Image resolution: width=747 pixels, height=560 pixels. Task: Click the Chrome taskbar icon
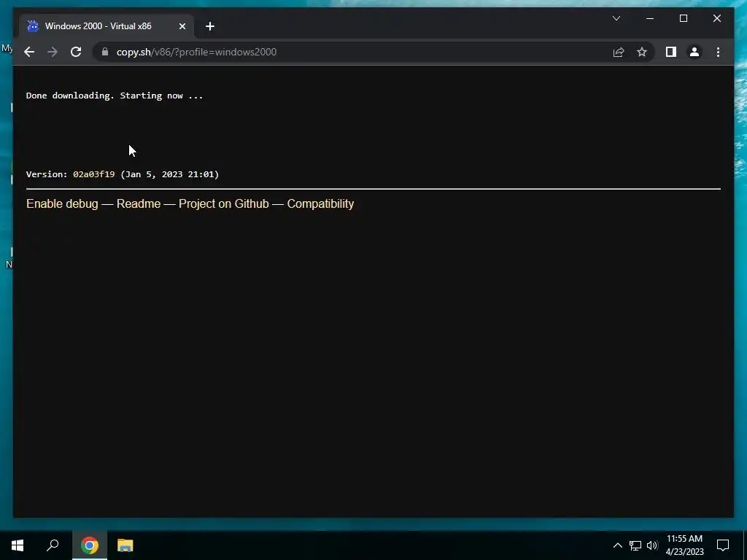point(90,545)
